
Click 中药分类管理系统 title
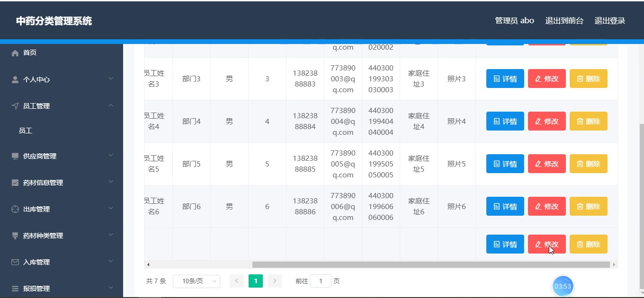[x=54, y=21]
